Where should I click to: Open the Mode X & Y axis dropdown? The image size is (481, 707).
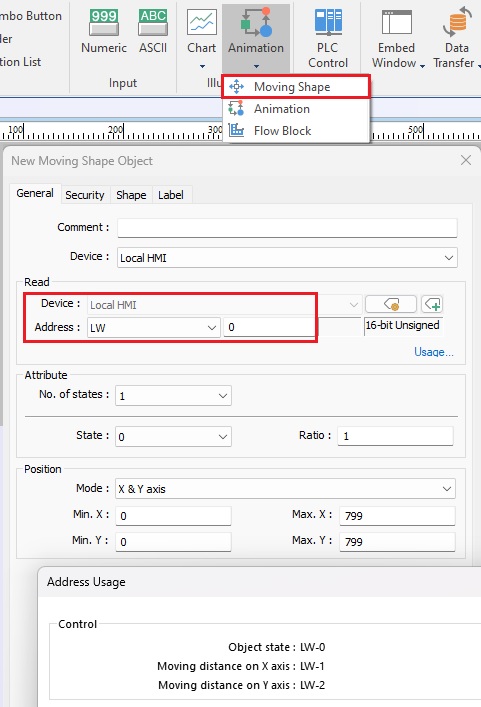pos(285,489)
